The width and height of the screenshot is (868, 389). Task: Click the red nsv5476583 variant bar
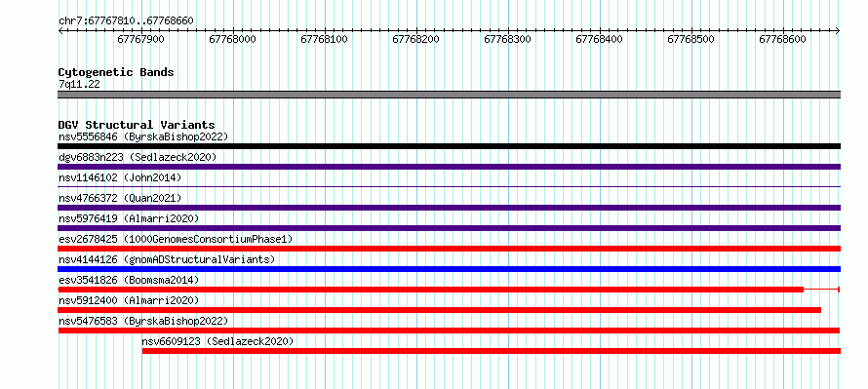click(449, 331)
